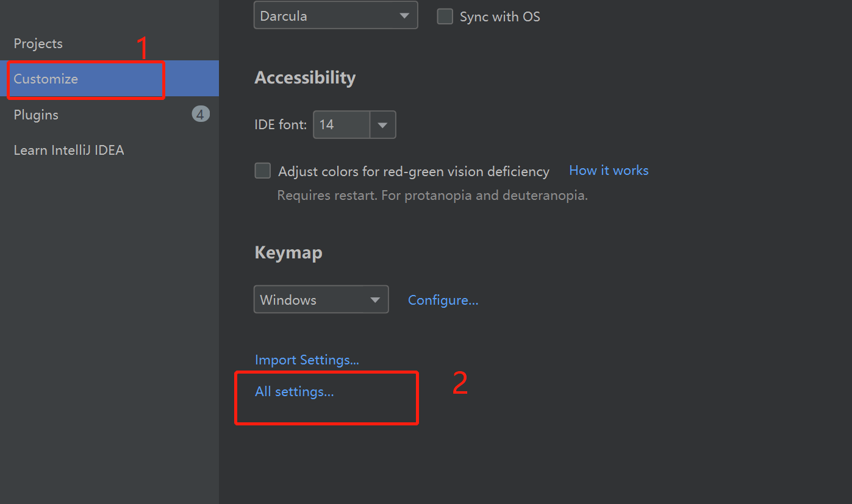Click the 'IDE font:' label
This screenshot has width=852, height=504.
tap(281, 125)
